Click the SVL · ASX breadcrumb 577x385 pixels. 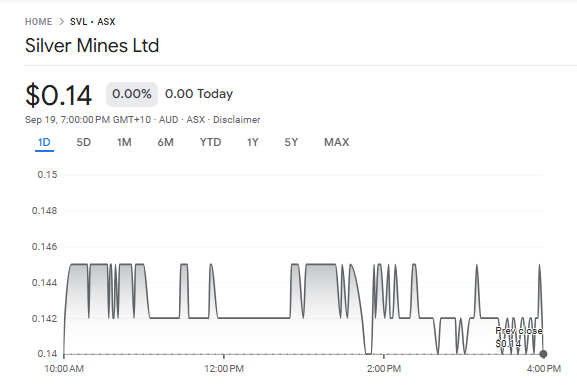click(93, 22)
